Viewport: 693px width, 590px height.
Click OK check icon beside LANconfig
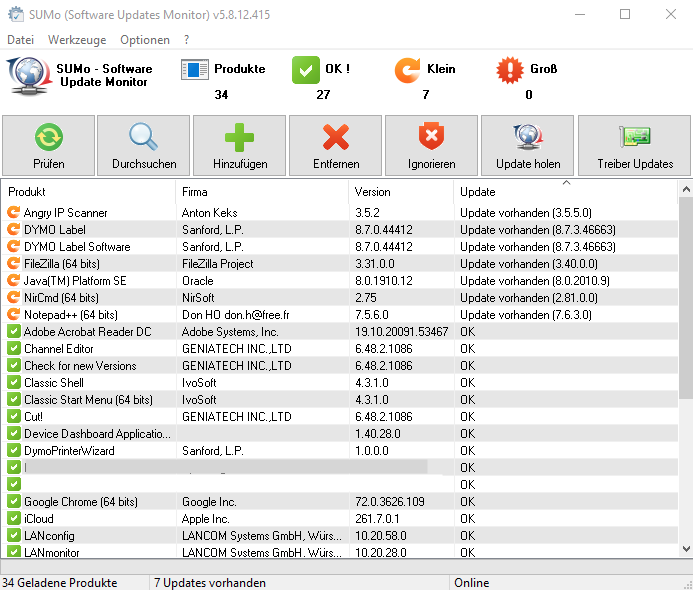pos(14,536)
